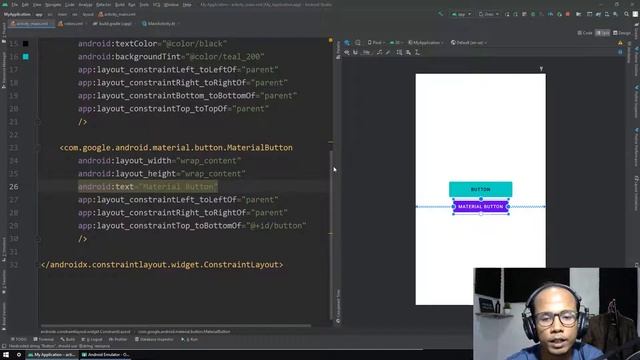Switch to Android Emulator taskbar item
This screenshot has height=360, width=640.
click(x=105, y=355)
